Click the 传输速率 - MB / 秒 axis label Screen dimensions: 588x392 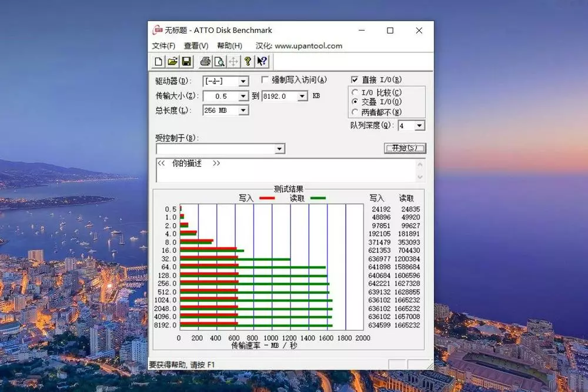point(264,346)
